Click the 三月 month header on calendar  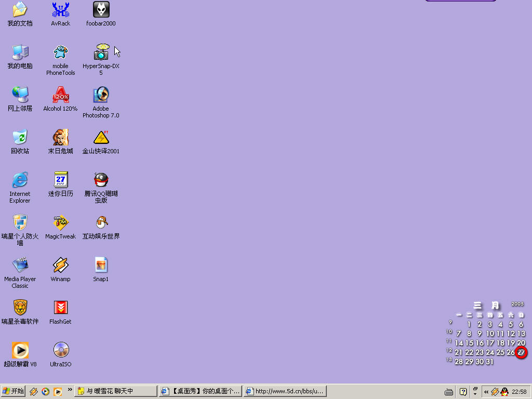(x=486, y=305)
